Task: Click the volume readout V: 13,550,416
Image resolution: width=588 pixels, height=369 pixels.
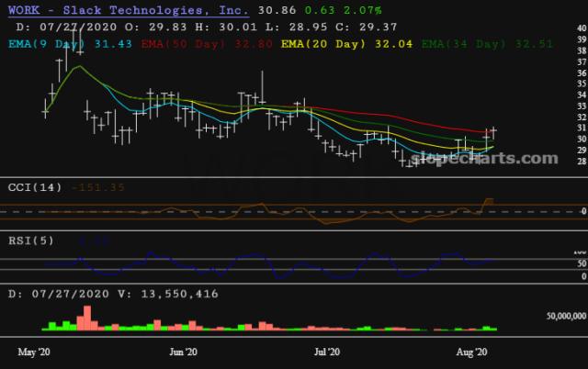Action: coord(168,294)
